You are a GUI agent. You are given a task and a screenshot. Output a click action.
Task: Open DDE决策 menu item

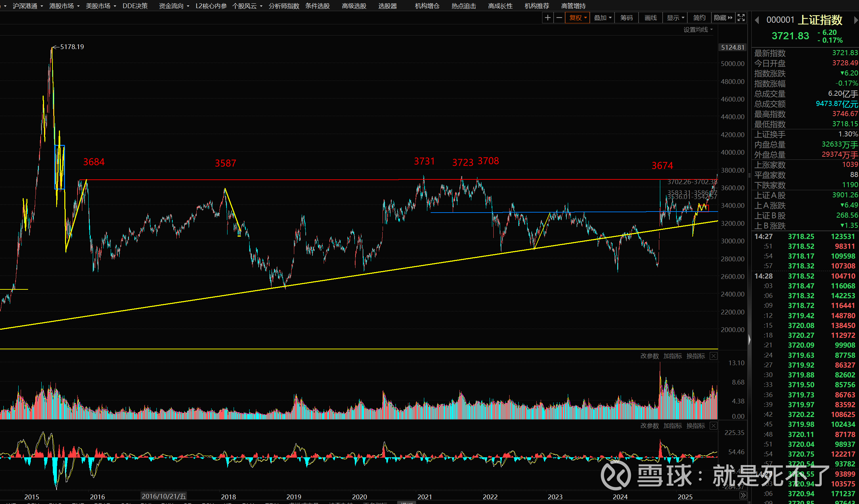(135, 6)
